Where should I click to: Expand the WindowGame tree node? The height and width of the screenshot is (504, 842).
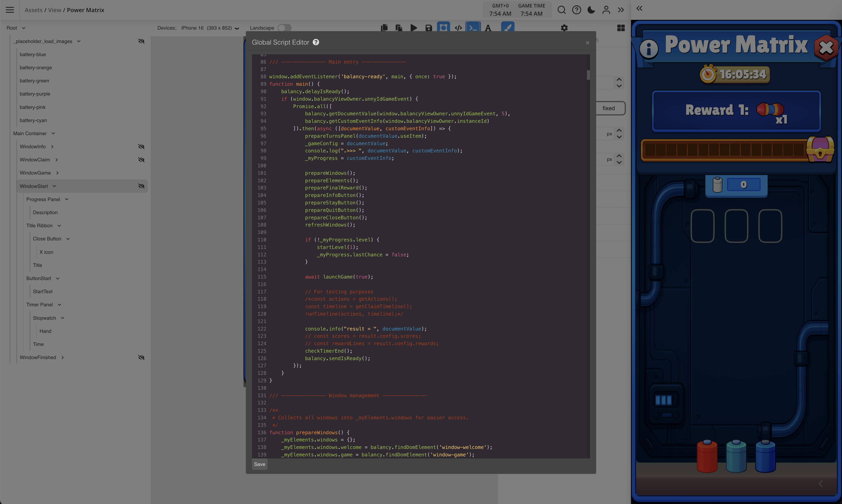click(57, 173)
